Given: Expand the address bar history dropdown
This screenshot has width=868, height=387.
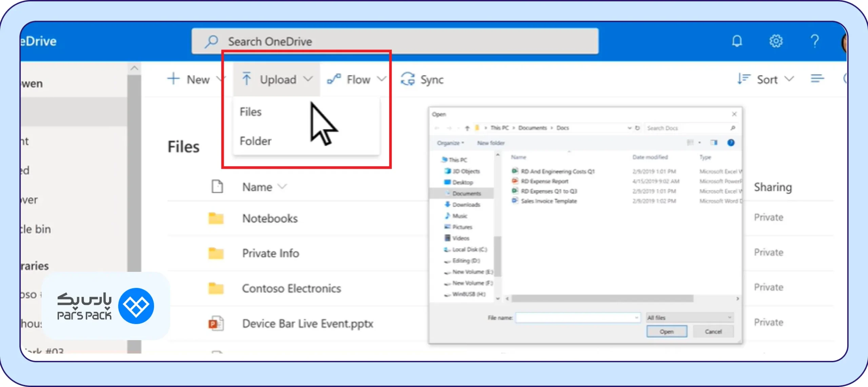Looking at the screenshot, I should [x=629, y=128].
